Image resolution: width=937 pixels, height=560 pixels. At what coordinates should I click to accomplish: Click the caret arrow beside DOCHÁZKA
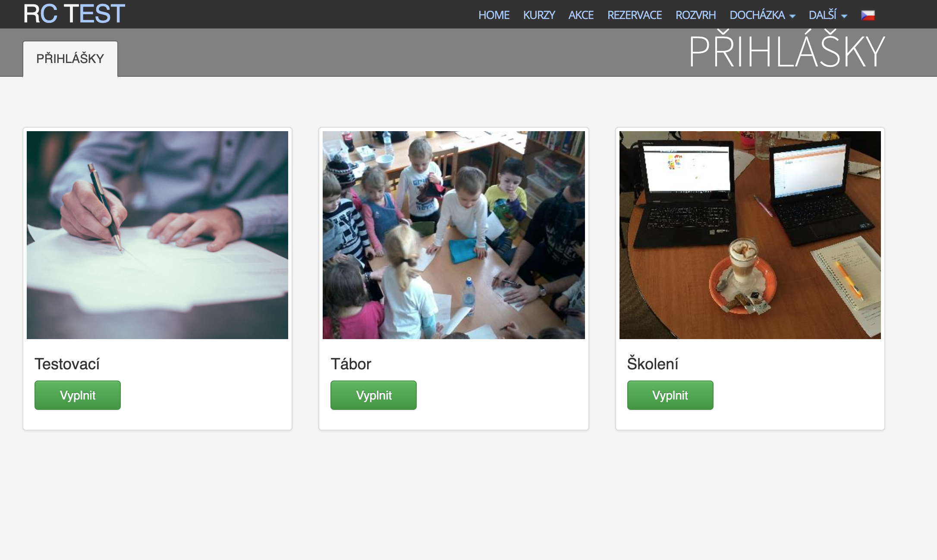(x=792, y=16)
